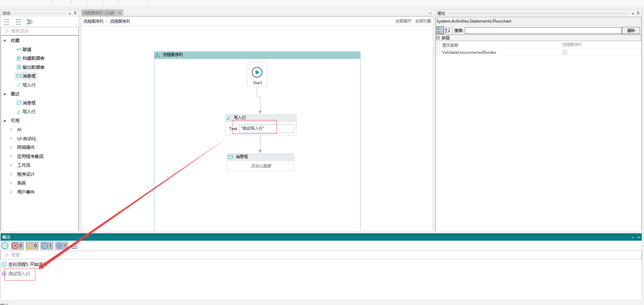Expand the 网络操作 category

(11, 147)
